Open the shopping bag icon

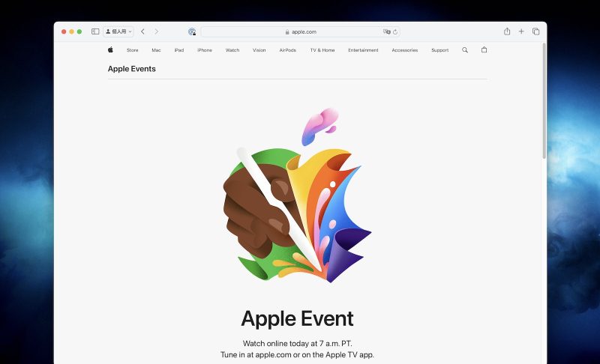point(484,49)
